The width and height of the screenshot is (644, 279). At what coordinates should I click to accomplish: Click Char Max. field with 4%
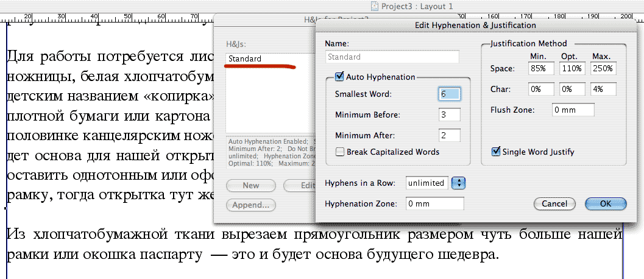pos(603,89)
